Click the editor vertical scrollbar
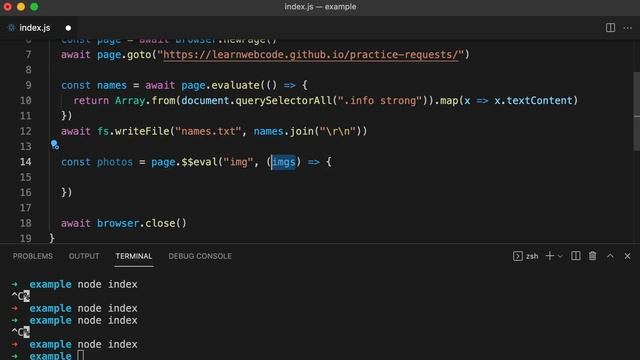The height and width of the screenshot is (360, 640). [x=636, y=111]
